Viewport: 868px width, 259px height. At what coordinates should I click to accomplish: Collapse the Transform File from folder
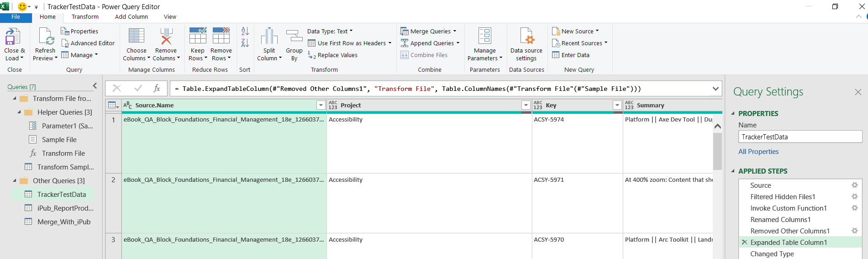[15, 98]
